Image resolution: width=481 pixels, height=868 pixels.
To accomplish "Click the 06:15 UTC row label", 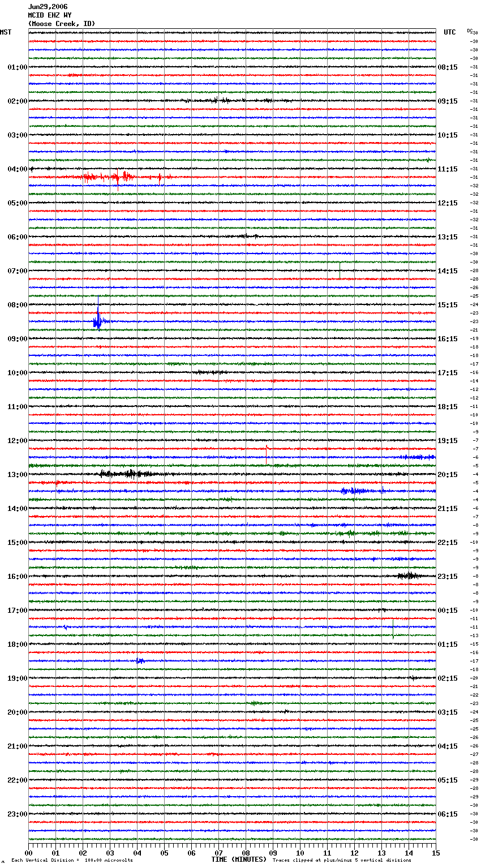I will tap(448, 814).
